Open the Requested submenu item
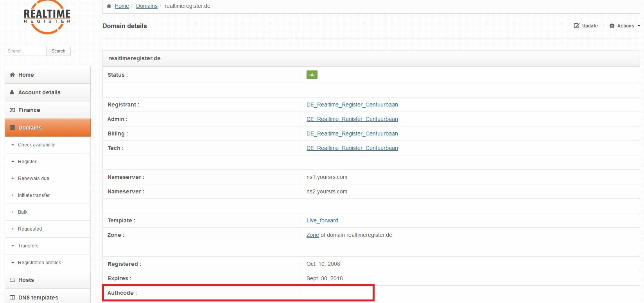This screenshot has width=644, height=303. click(30, 229)
